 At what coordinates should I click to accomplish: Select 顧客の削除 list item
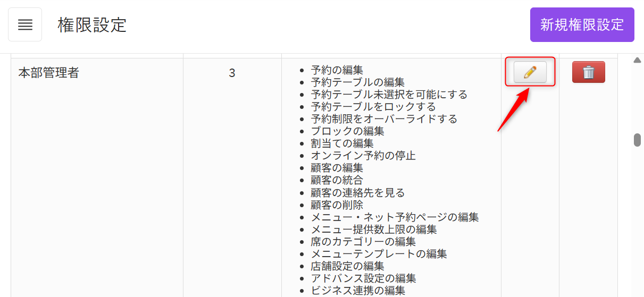(337, 205)
